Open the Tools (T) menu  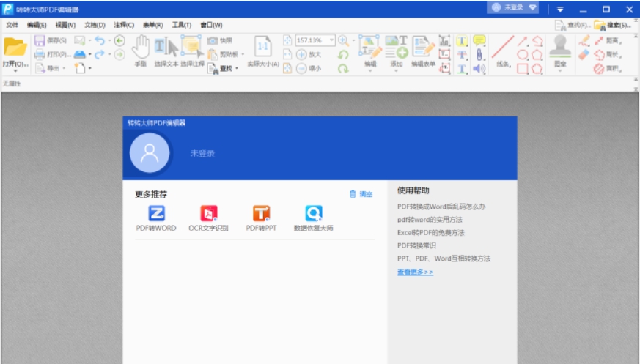pos(182,25)
